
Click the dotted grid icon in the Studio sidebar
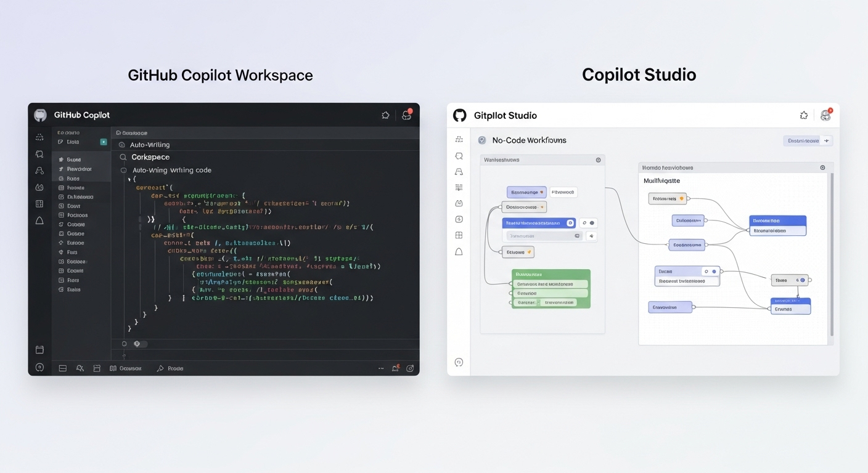point(459,139)
